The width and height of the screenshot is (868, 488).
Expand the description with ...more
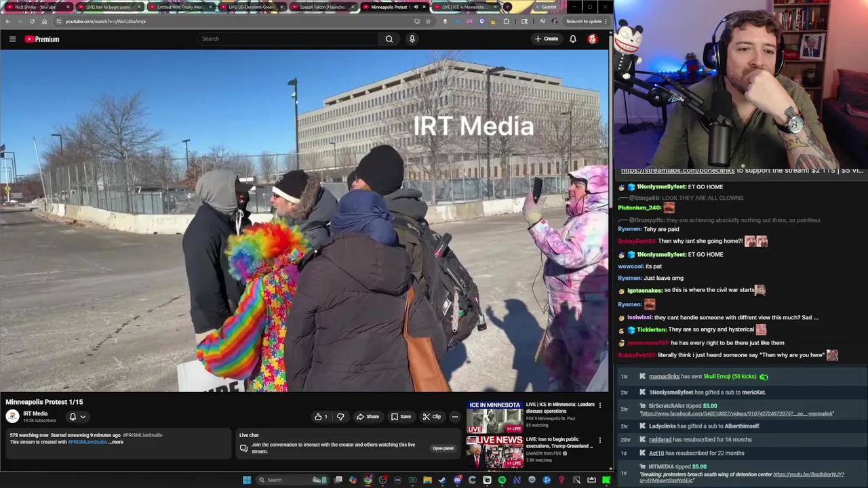point(117,442)
